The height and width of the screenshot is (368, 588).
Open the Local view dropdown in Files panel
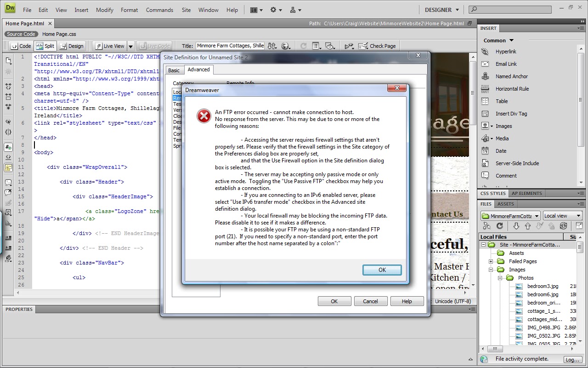(562, 216)
